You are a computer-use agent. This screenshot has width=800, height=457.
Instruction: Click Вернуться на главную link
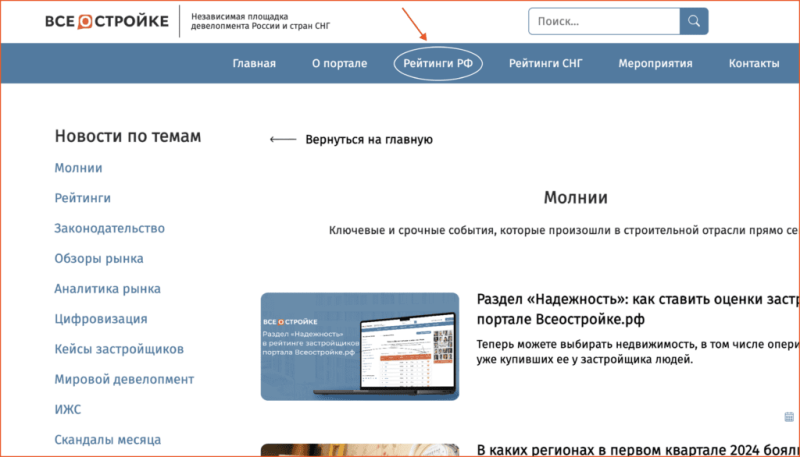point(369,140)
